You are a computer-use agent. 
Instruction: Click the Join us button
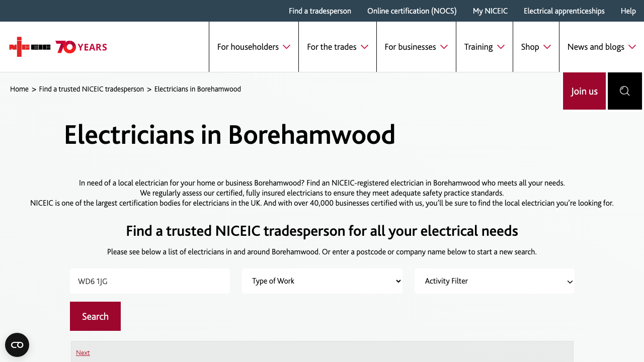tap(584, 91)
